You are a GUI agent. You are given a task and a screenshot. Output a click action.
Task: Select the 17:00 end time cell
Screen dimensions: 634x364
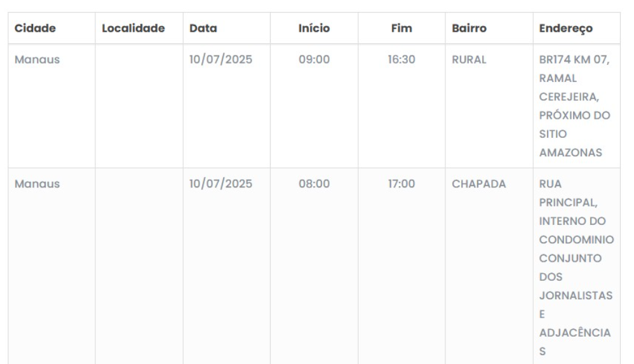click(x=401, y=184)
